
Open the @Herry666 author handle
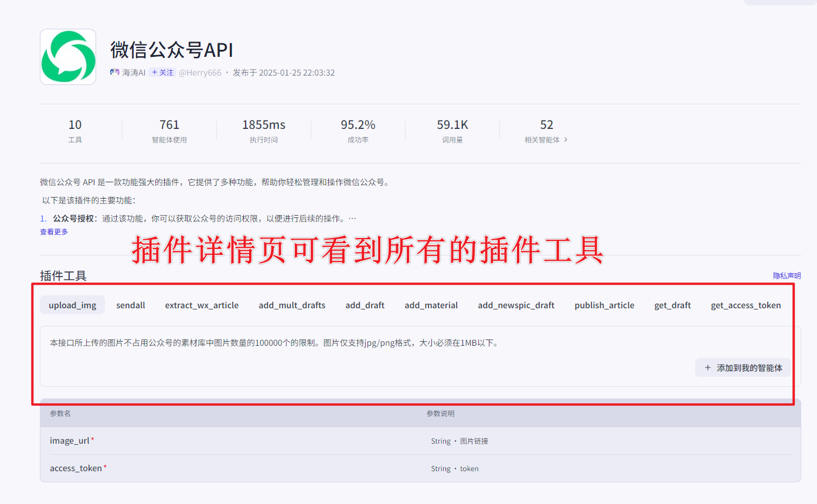click(200, 73)
